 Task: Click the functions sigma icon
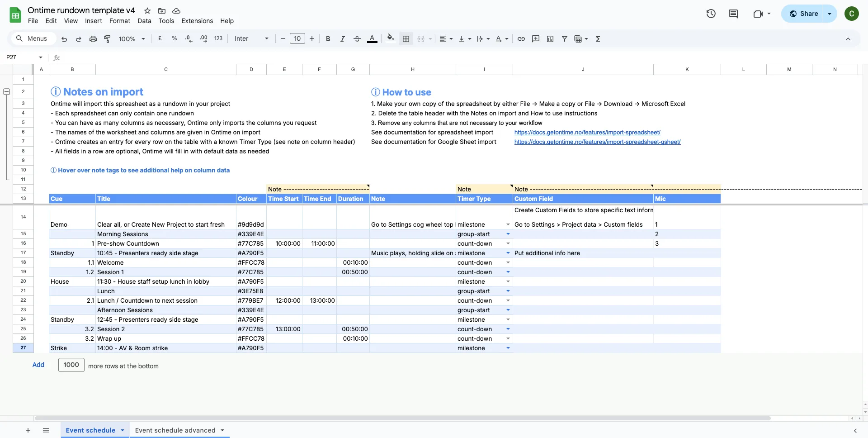[598, 38]
